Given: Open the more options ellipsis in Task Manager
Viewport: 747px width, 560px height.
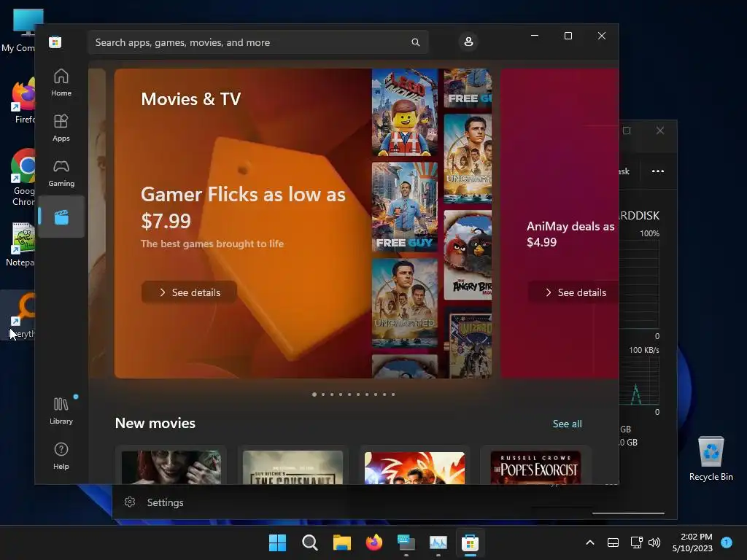Looking at the screenshot, I should (658, 171).
